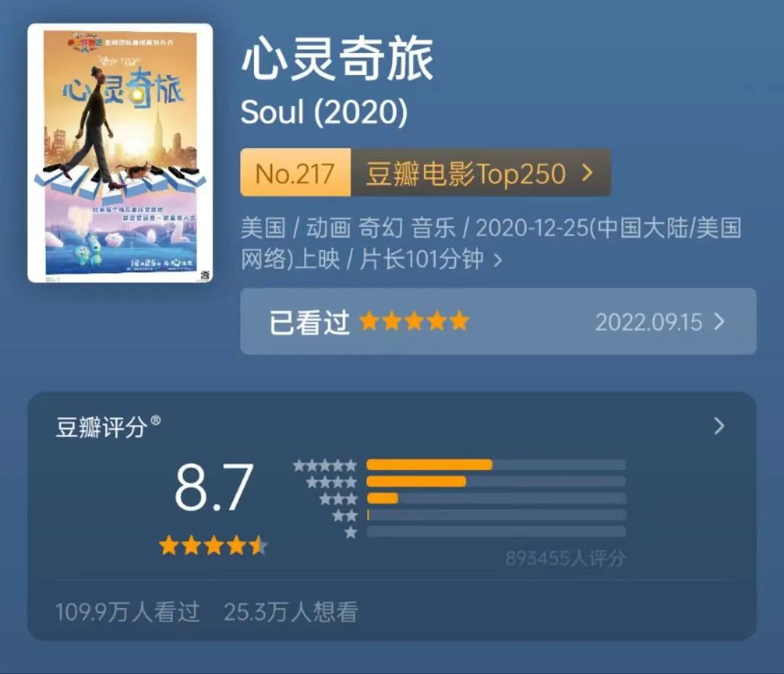784x674 pixels.
Task: Expand the Top250 chevron arrow
Action: (587, 173)
